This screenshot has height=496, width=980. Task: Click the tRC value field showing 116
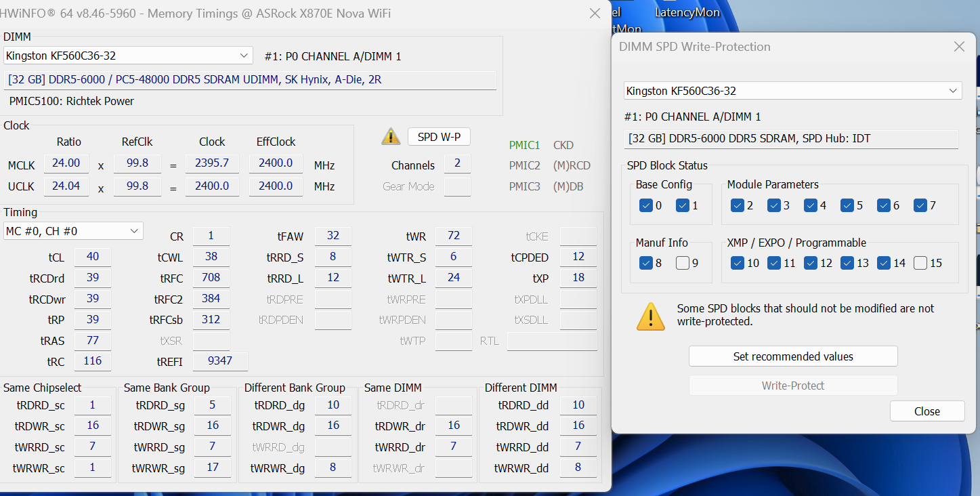tap(92, 362)
